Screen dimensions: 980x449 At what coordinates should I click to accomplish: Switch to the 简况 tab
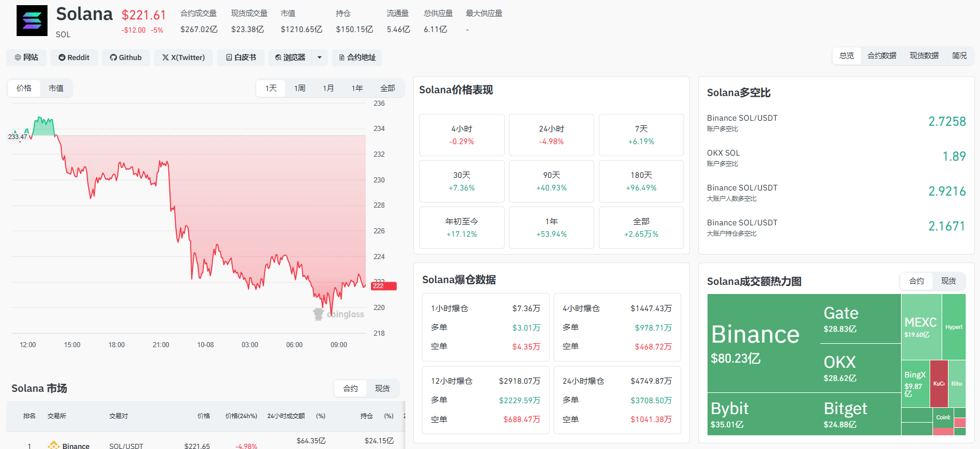(x=959, y=55)
